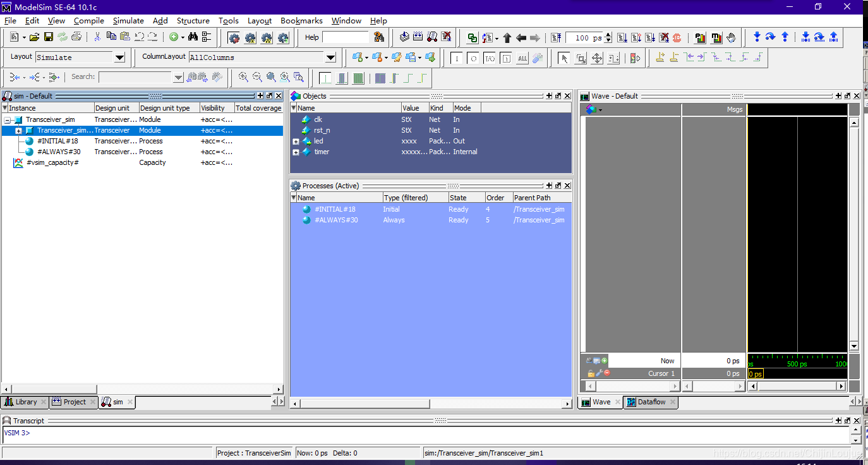This screenshot has width=868, height=465.
Task: Toggle the Output ports filter button
Action: [x=473, y=58]
